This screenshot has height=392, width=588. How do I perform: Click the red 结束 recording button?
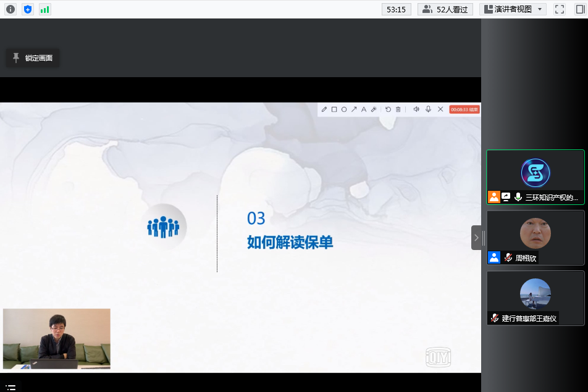coord(464,109)
